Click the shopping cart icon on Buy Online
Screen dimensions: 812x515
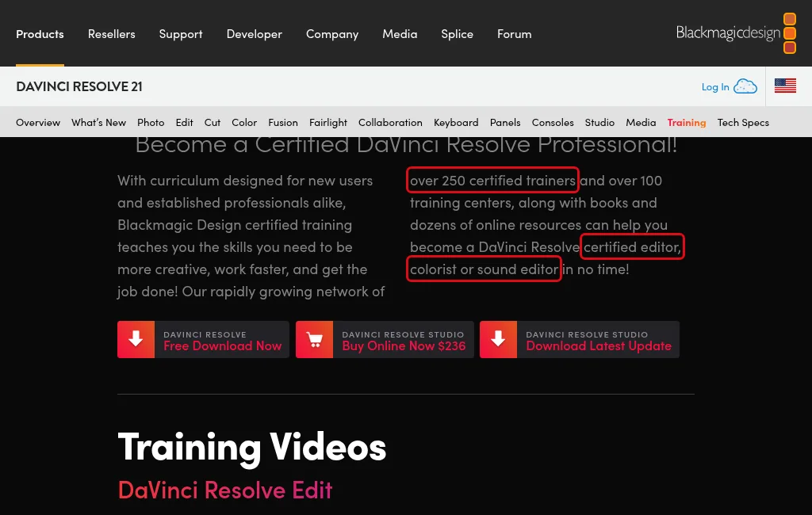[x=314, y=340]
